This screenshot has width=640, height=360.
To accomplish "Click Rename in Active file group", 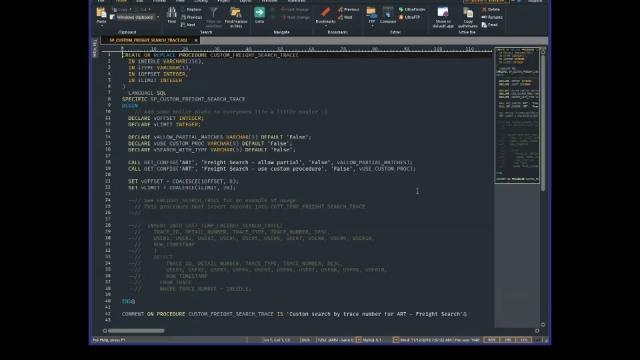I will pyautogui.click(x=492, y=17).
